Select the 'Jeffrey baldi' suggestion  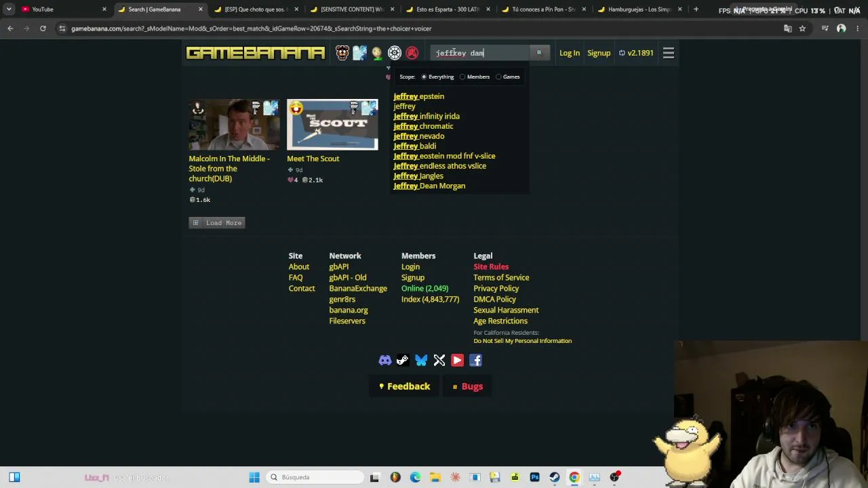(415, 146)
